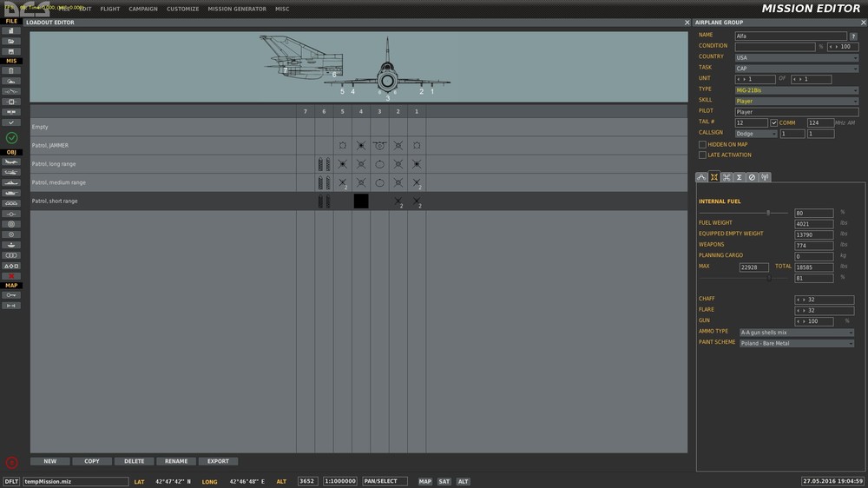Open the route waypoints tab icon
Viewport: 868px width, 488px height.
[x=701, y=177]
